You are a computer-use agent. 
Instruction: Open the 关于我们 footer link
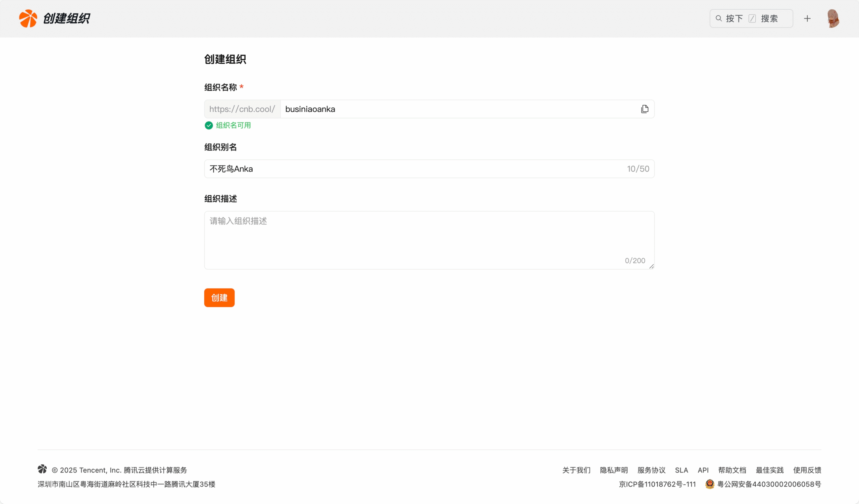576,470
